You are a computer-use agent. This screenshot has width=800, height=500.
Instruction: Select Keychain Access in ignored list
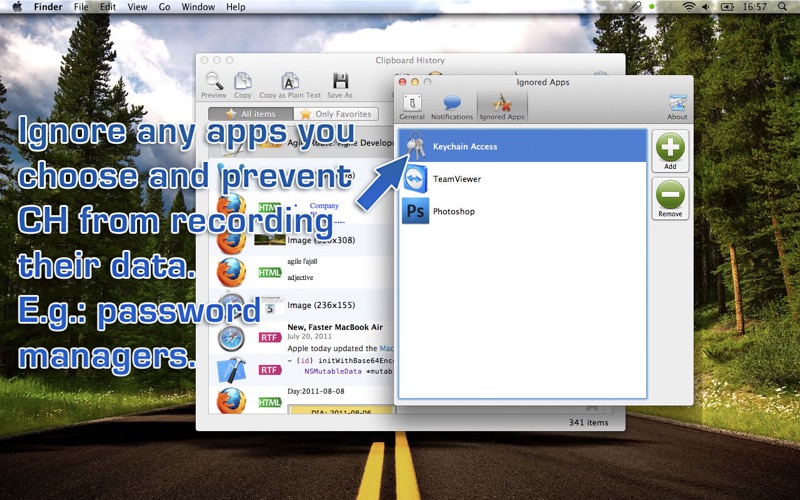pyautogui.click(x=522, y=146)
